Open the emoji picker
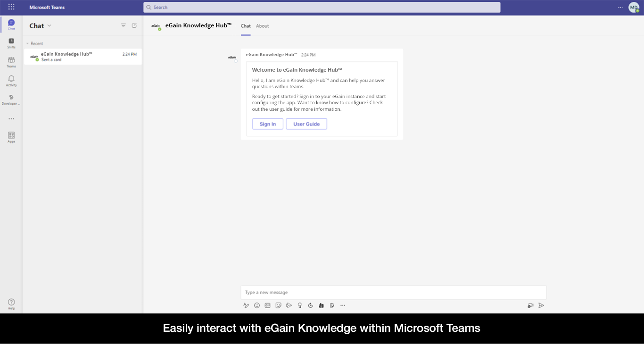 point(257,305)
